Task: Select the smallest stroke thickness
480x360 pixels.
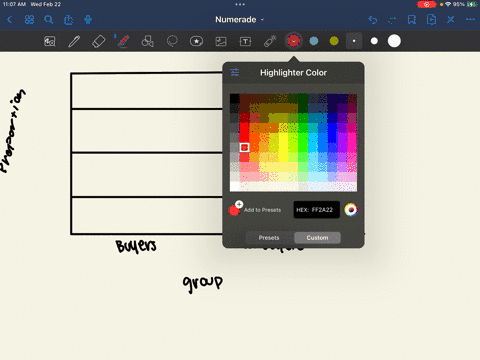Action: pos(354,41)
